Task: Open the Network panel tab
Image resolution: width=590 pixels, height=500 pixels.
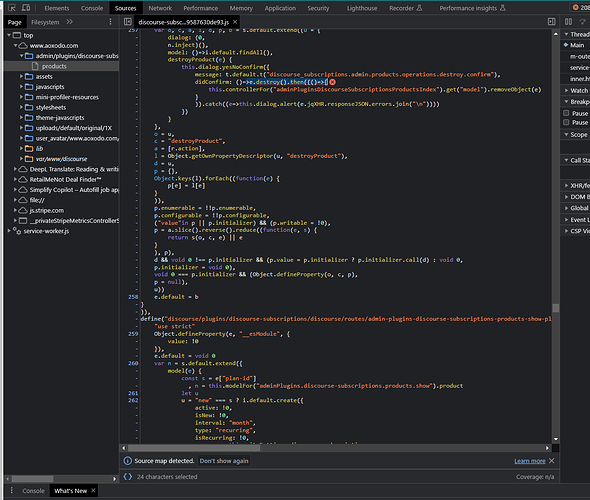Action: [160, 8]
